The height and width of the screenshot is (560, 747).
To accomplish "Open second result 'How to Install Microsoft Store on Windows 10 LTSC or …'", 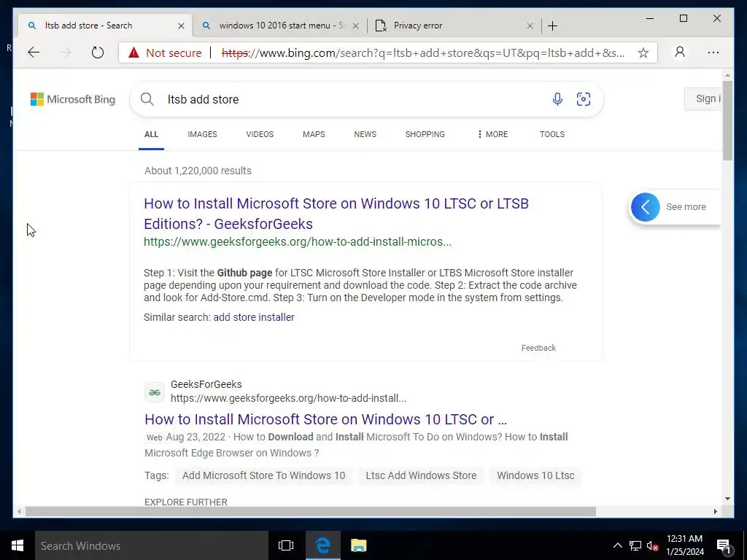I will tap(326, 419).
